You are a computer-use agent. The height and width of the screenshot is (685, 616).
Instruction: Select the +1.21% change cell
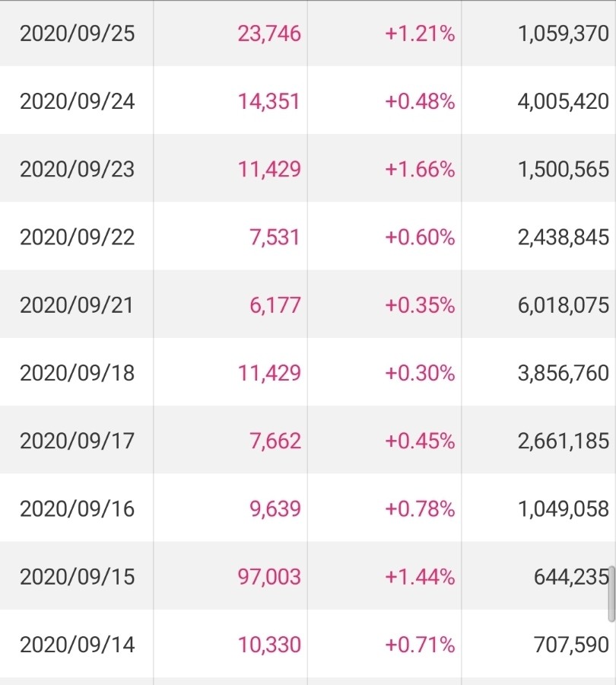pos(420,33)
